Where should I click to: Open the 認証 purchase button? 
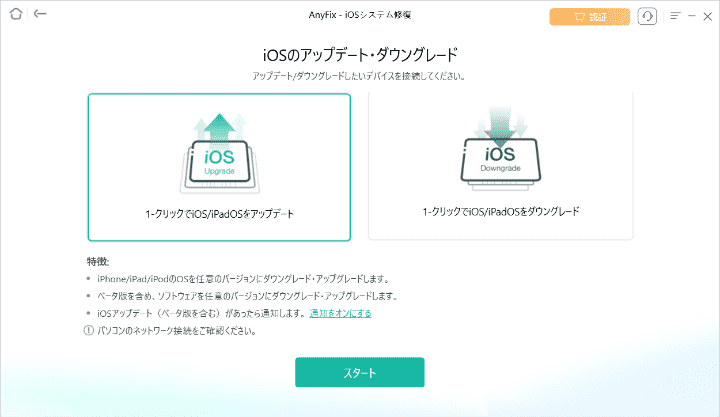(x=590, y=17)
